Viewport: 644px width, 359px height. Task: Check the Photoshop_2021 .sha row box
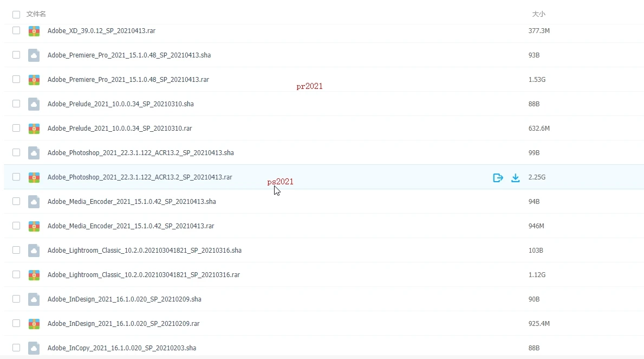(x=16, y=152)
